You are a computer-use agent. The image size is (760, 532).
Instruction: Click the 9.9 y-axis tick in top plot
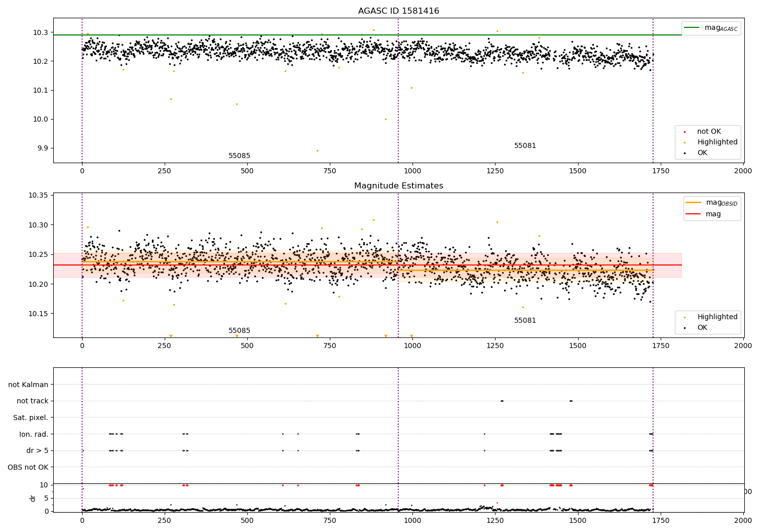tap(43, 148)
